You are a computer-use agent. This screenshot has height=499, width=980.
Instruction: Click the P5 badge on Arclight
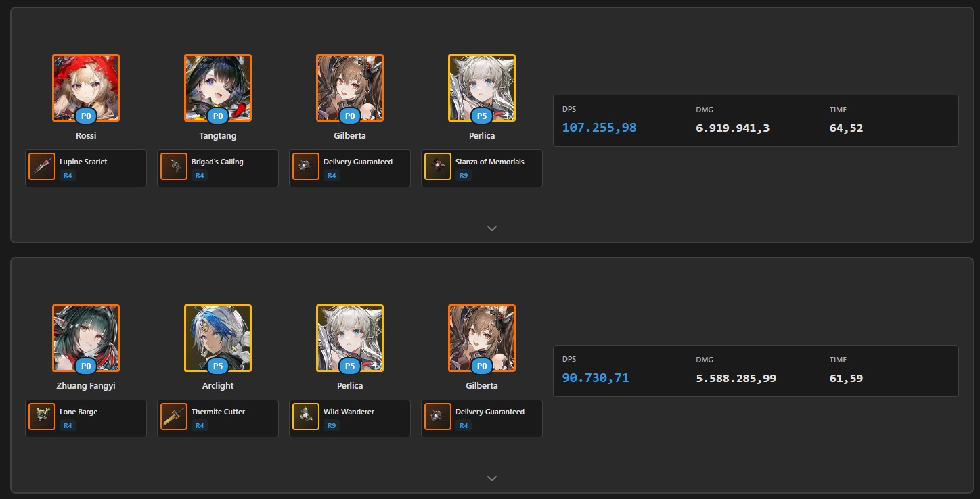pyautogui.click(x=218, y=366)
